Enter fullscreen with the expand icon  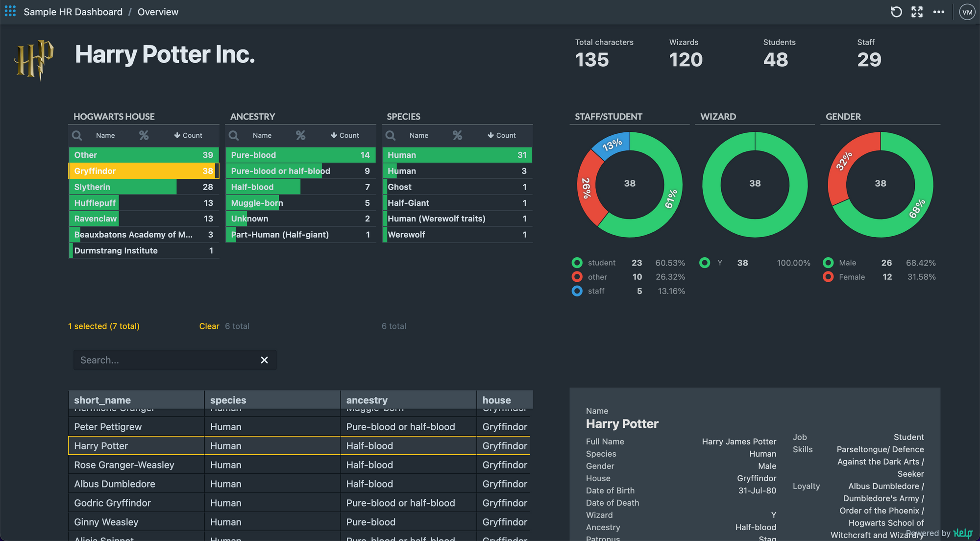917,12
